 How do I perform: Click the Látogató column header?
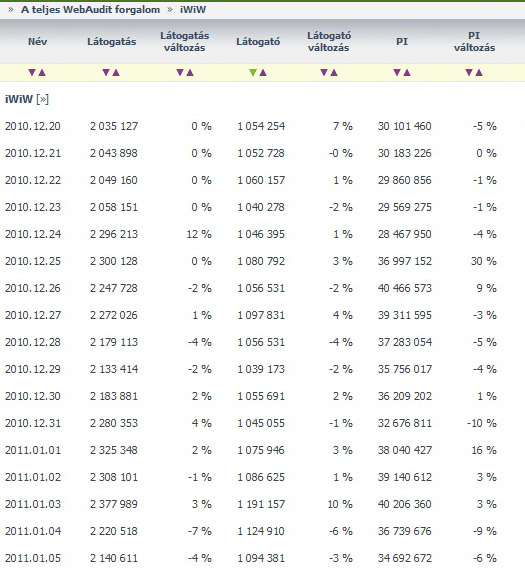(258, 42)
